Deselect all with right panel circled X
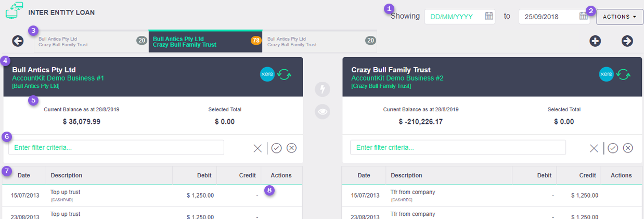Image resolution: width=644 pixels, height=219 pixels. (x=628, y=148)
